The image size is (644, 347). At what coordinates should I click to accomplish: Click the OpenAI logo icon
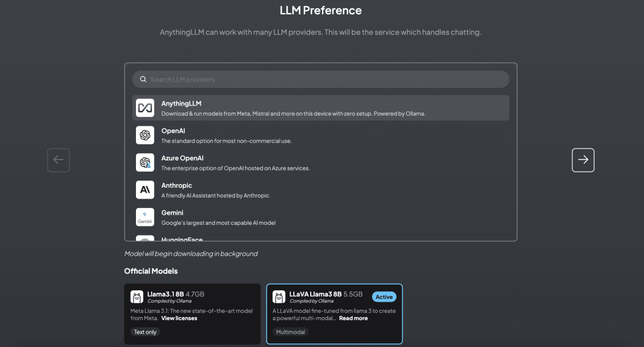coord(145,135)
